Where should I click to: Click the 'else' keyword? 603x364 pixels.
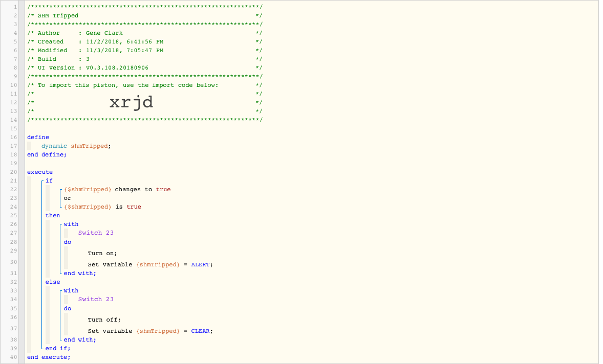pyautogui.click(x=53, y=282)
